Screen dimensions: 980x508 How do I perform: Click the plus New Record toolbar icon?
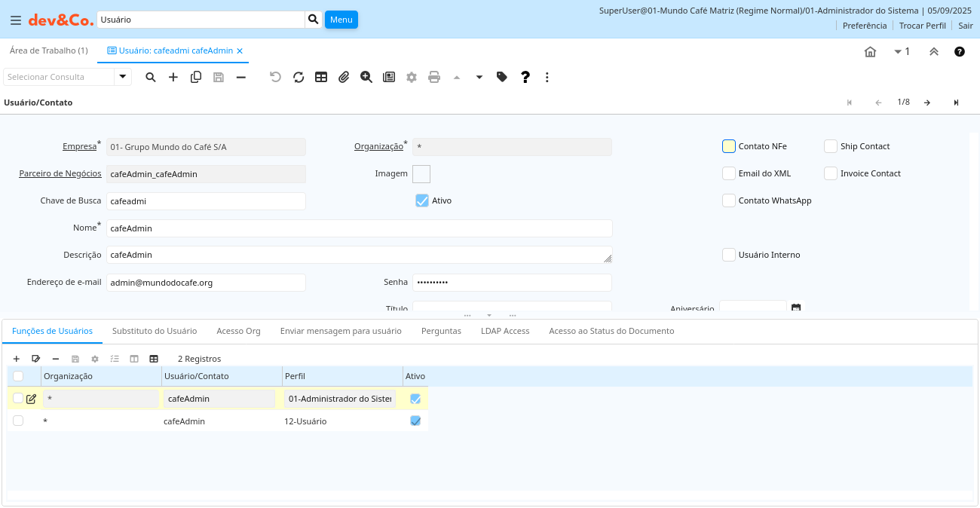click(x=173, y=77)
